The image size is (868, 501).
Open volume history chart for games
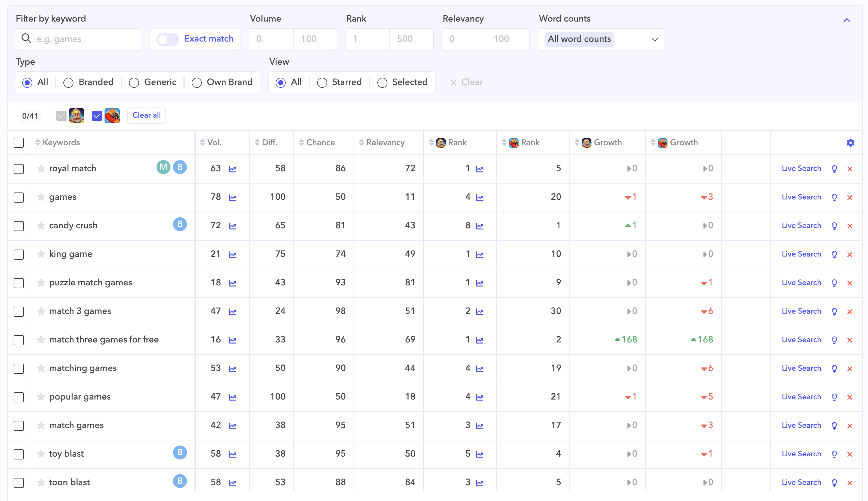tap(233, 198)
